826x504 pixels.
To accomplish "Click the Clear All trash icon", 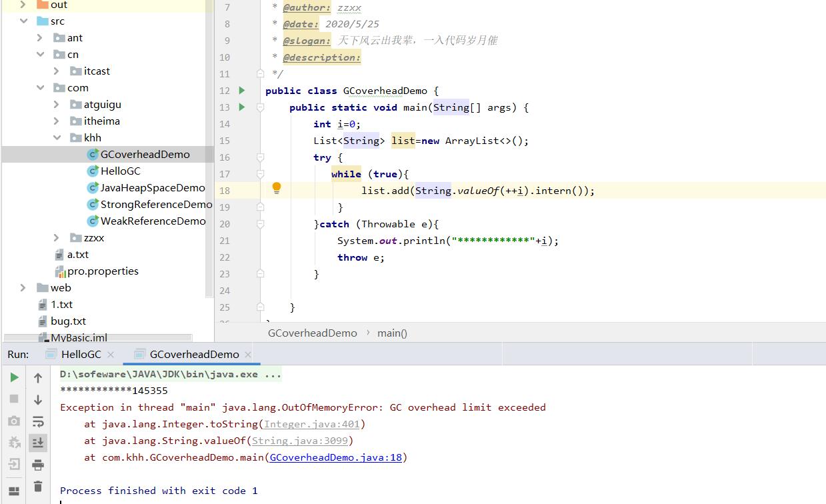I will 38,487.
